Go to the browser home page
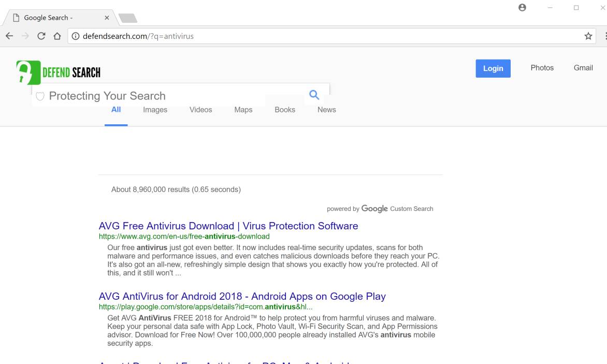Screen dimensions: 607x364 point(57,36)
